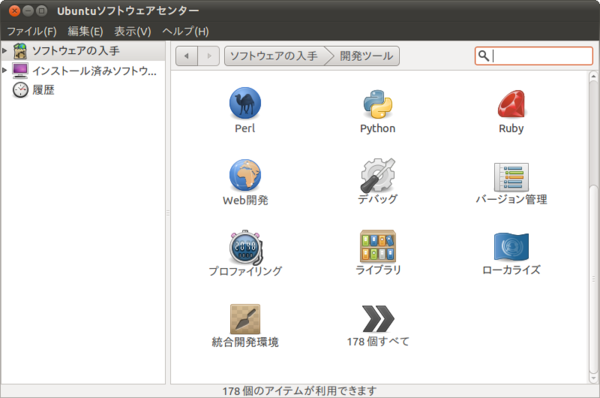The height and width of the screenshot is (398, 600).
Task: Go forward with the right arrow button
Action: pos(209,56)
